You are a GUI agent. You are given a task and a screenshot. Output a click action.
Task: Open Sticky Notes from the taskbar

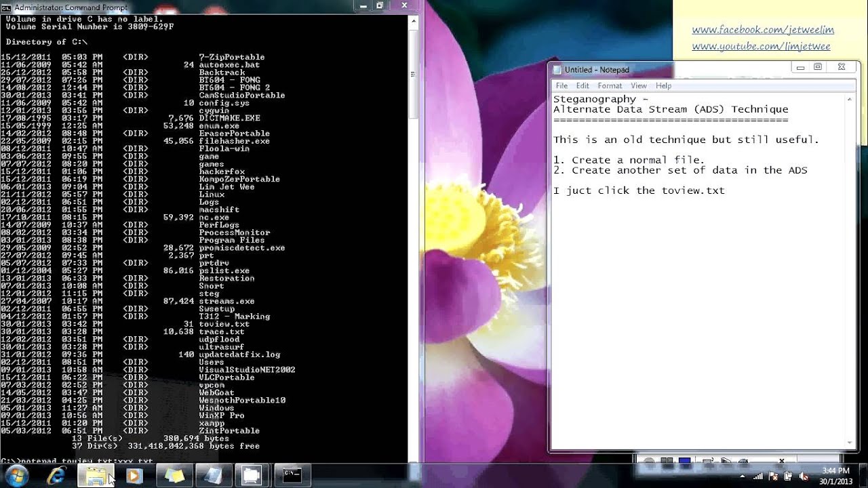174,475
